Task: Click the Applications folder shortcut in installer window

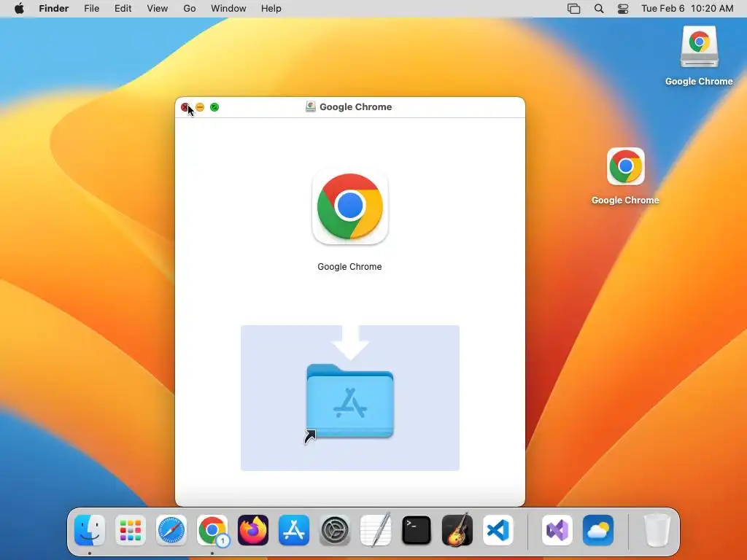Action: point(350,401)
